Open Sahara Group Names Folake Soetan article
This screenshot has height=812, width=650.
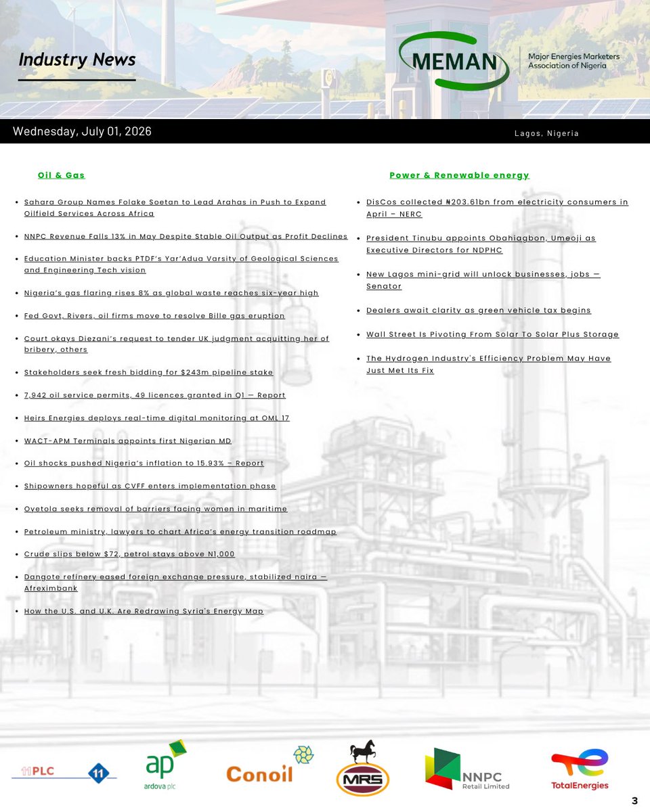click(x=175, y=208)
